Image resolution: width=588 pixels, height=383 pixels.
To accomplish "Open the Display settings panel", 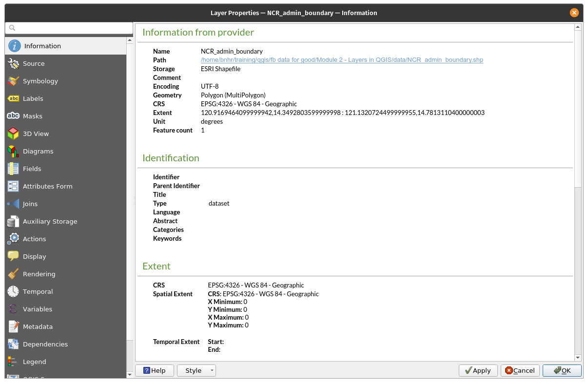I will [14, 256].
